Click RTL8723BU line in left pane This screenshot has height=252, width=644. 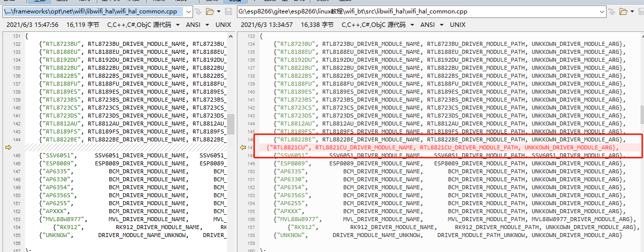coord(132,44)
